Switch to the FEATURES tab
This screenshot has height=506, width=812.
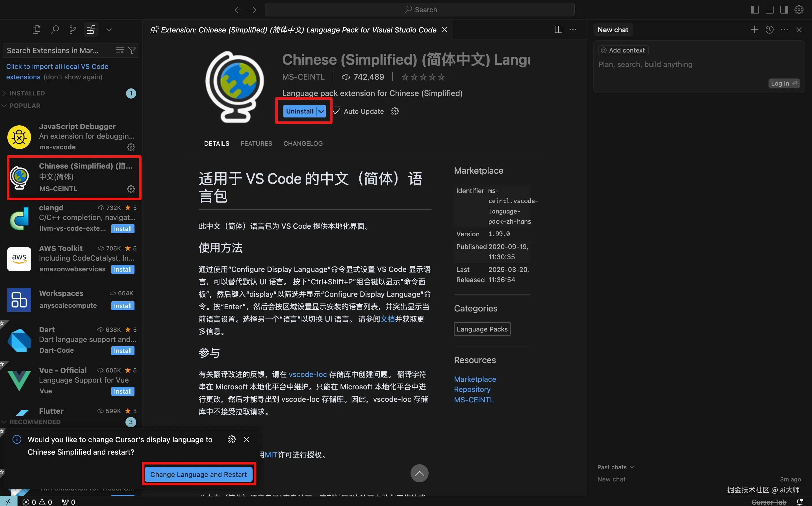pos(256,143)
